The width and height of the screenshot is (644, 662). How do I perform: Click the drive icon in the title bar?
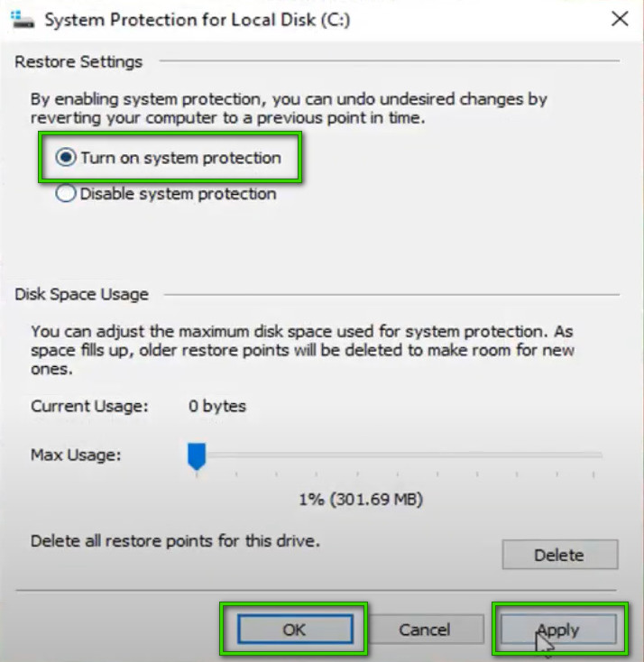[23, 18]
